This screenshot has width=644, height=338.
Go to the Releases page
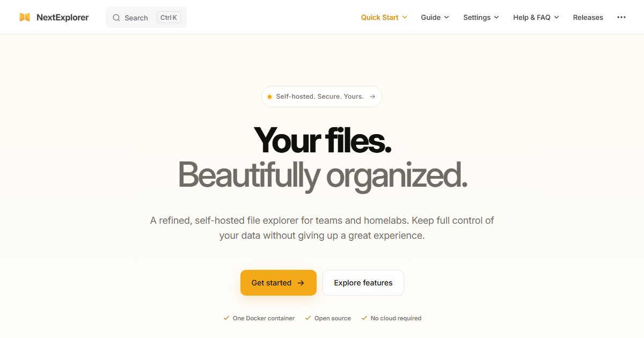pyautogui.click(x=588, y=17)
